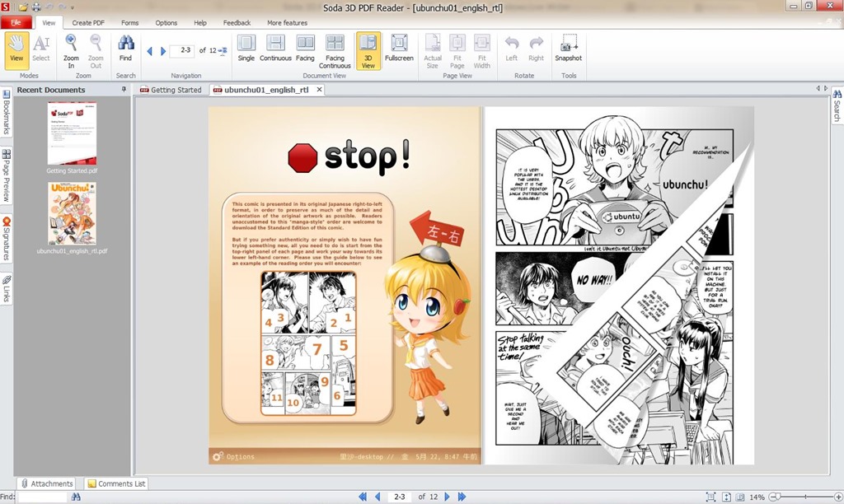This screenshot has width=844, height=504.
Task: Click the binoculars icon beside Find field
Action: [76, 497]
